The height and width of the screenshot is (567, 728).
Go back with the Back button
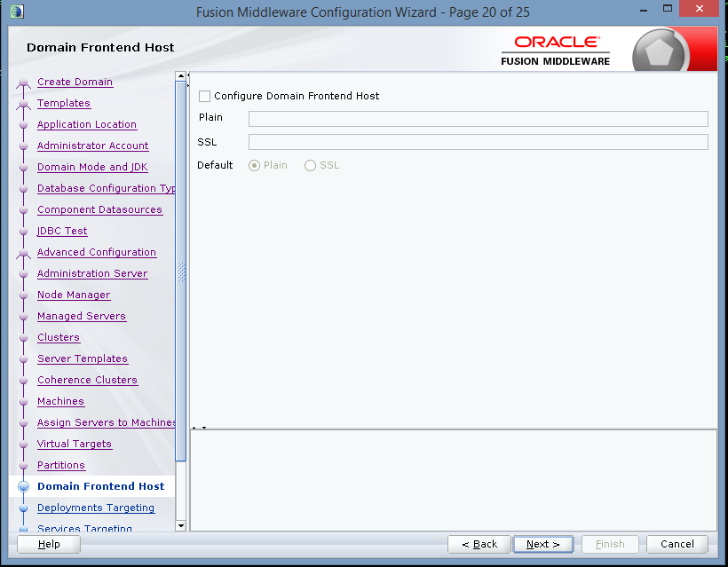pos(479,544)
